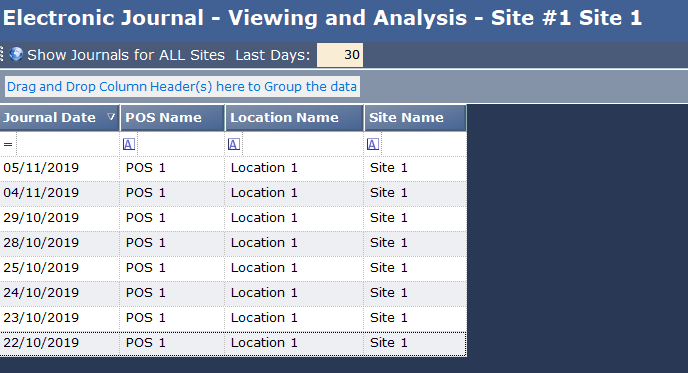Click the toolbar grip handle at left edge
This screenshot has width=688, height=373.
coord(2,54)
